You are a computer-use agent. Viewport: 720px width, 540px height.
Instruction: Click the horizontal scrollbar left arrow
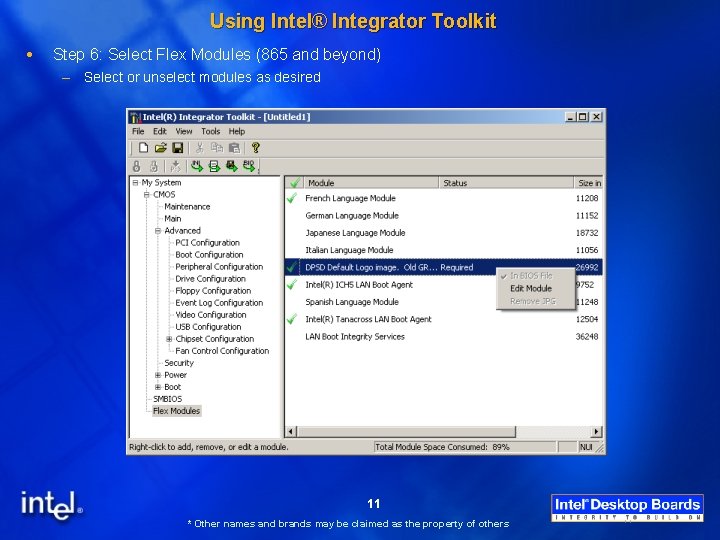(x=291, y=432)
